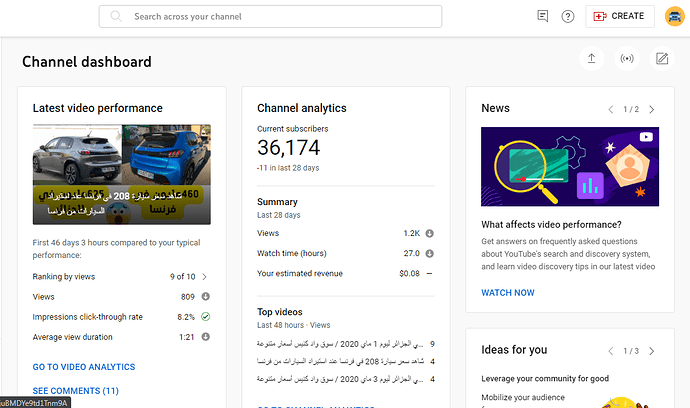Click the go live broadcast icon

pyautogui.click(x=627, y=59)
